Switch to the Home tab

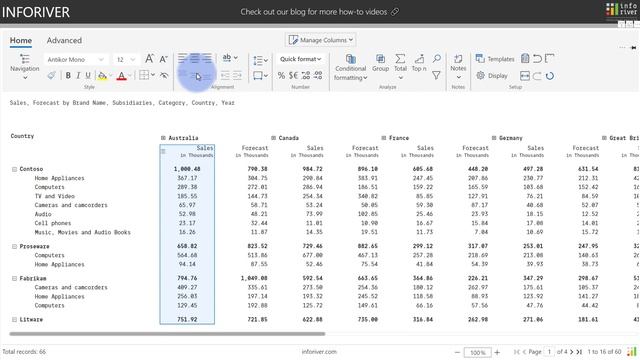tap(21, 40)
